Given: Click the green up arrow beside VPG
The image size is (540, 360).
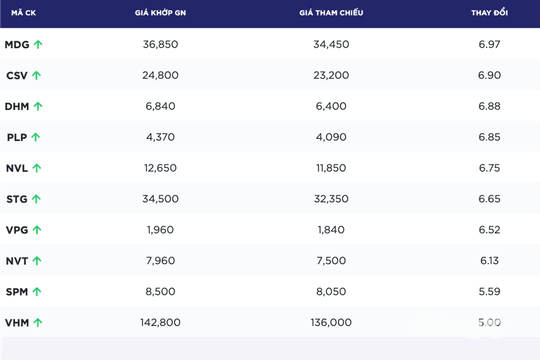Looking at the screenshot, I should 37,230.
